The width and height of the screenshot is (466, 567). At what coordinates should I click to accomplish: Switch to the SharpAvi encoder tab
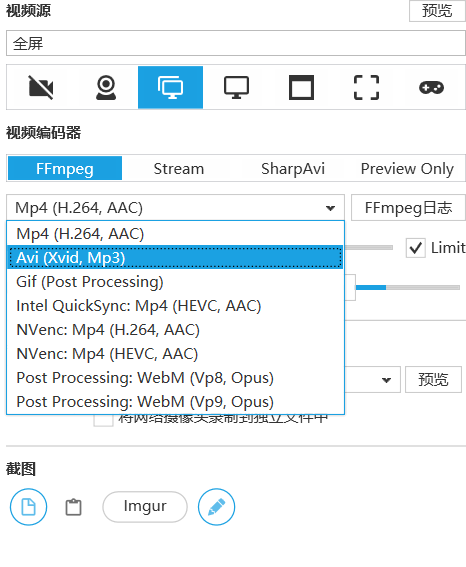pyautogui.click(x=292, y=169)
